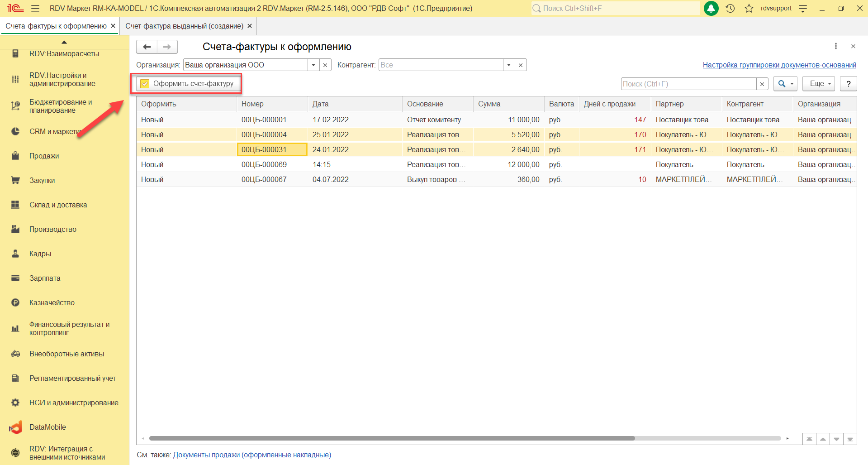The height and width of the screenshot is (465, 868).
Task: Click the НСИ и администрирование gear icon
Action: click(15, 403)
